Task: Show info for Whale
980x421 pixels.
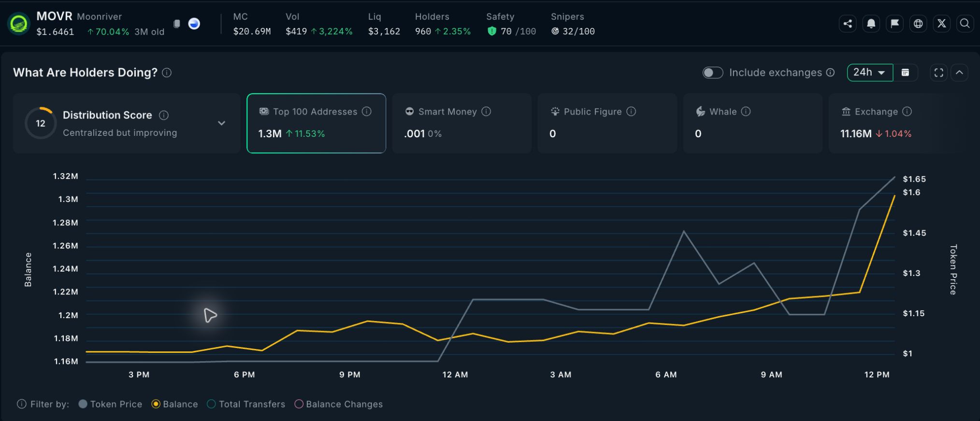Action: click(x=746, y=112)
